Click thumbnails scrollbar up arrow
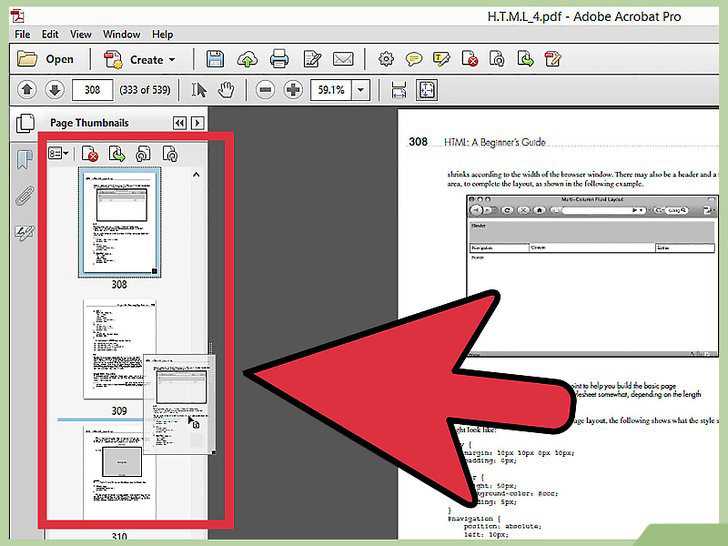 click(x=196, y=175)
